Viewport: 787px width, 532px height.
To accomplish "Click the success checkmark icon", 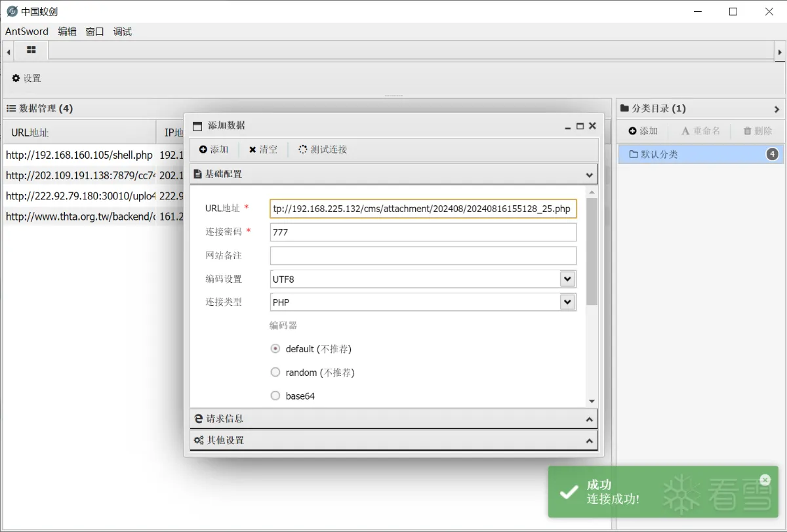I will [x=568, y=492].
